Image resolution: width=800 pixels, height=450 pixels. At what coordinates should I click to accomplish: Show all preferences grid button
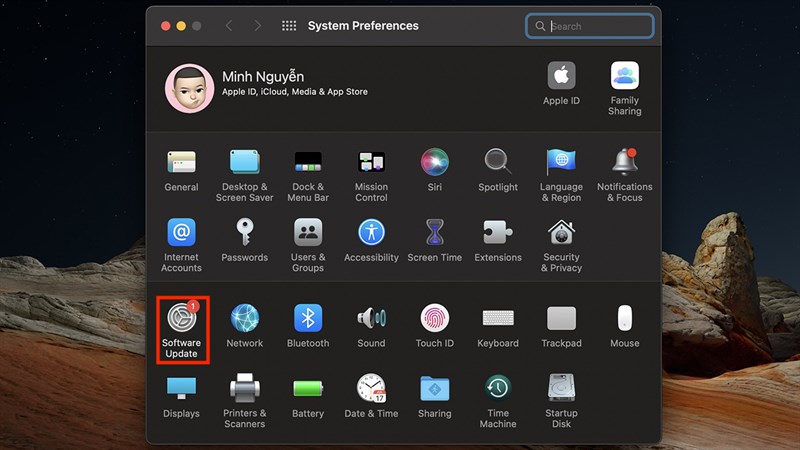(289, 26)
